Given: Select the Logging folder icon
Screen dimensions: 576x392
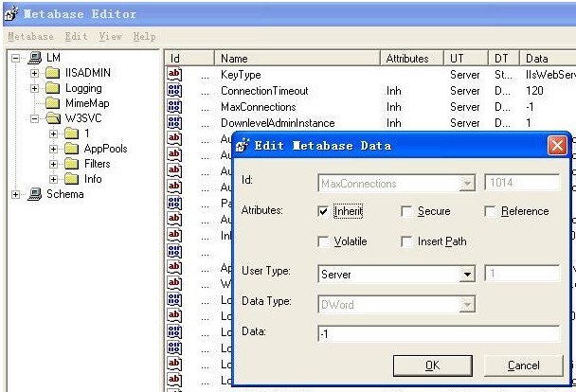Looking at the screenshot, I should tap(53, 89).
